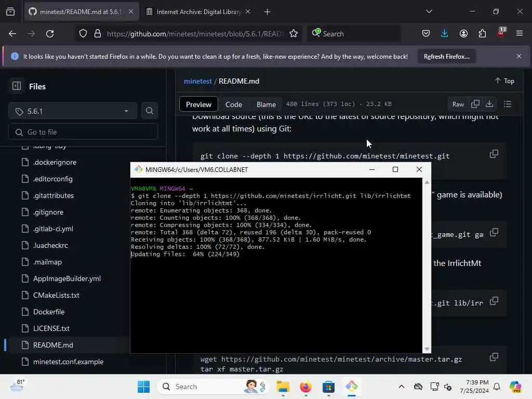Save page to Pocket icon
This screenshot has height=399, width=532.
[x=426, y=33]
